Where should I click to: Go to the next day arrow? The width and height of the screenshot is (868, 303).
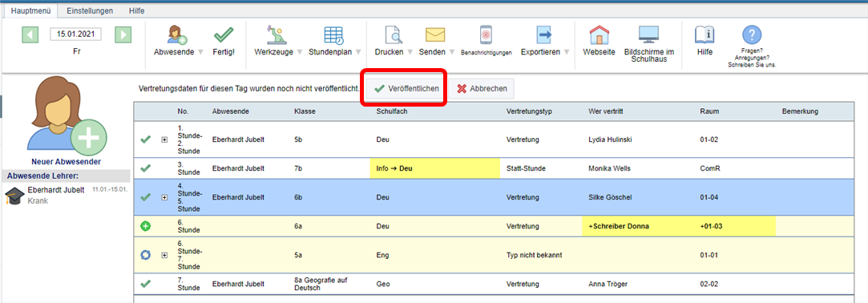point(123,35)
